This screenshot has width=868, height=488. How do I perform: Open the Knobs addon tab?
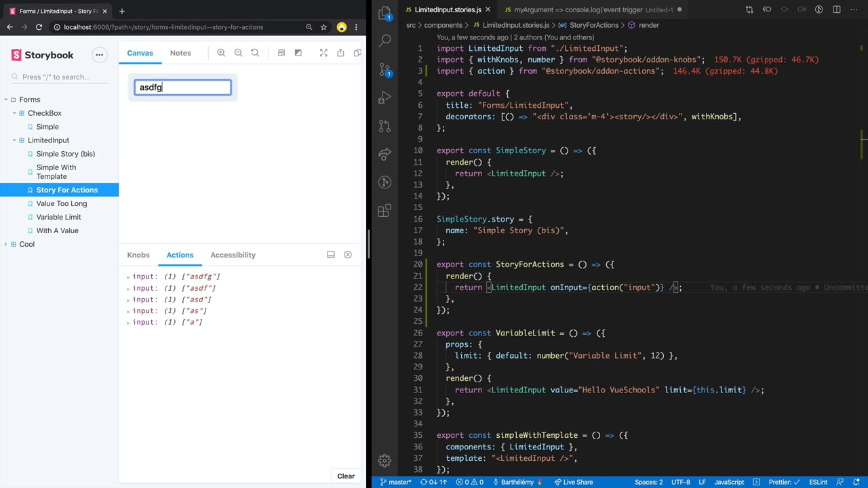(138, 255)
